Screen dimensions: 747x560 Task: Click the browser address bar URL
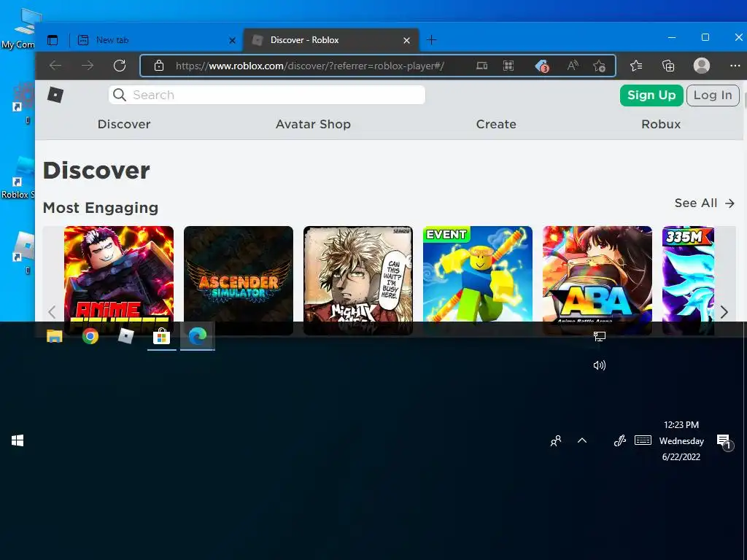click(309, 66)
